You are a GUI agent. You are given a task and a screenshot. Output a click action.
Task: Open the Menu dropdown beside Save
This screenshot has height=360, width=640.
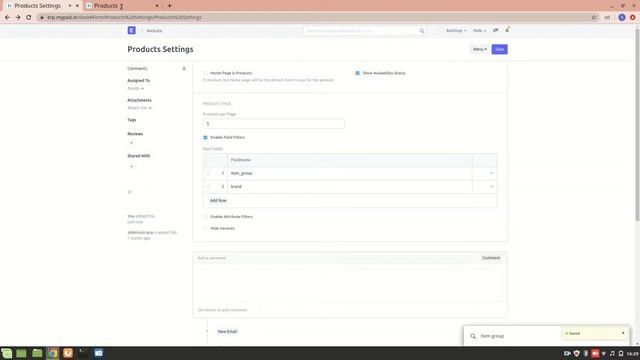480,49
